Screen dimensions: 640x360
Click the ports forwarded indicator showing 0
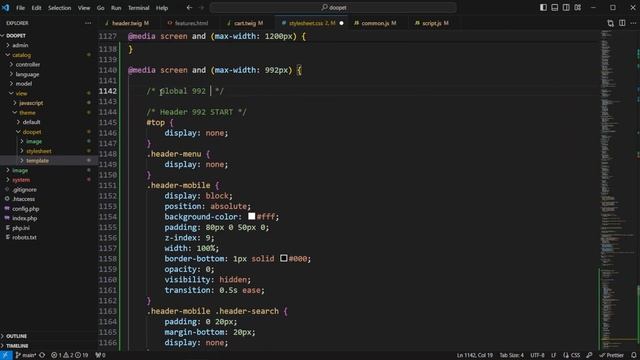click(x=100, y=355)
